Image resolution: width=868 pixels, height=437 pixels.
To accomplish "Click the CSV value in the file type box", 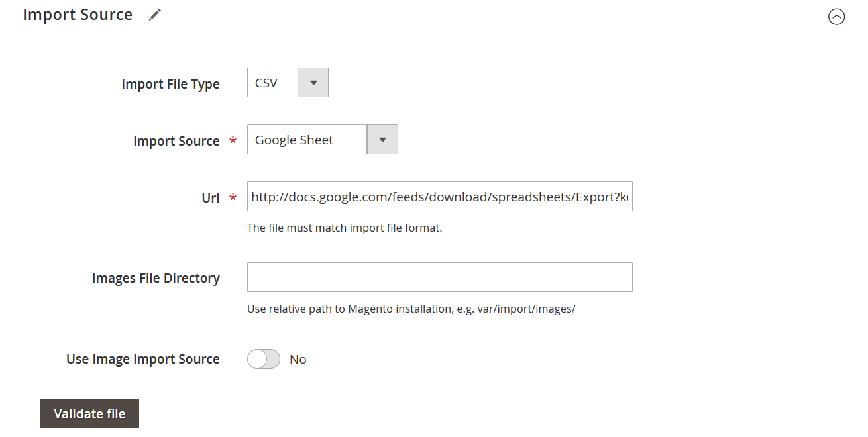I will point(271,82).
